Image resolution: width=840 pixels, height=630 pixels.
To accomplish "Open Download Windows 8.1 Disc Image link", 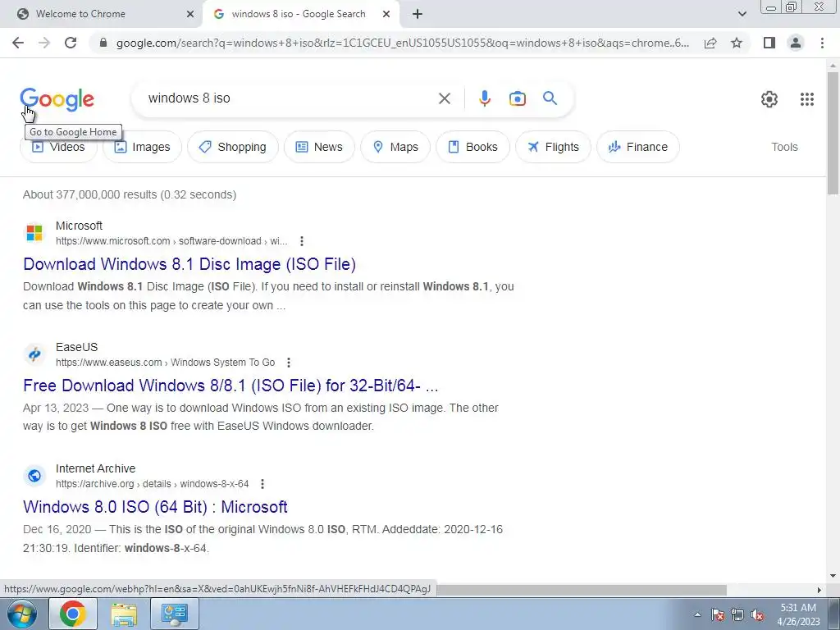I will (189, 264).
